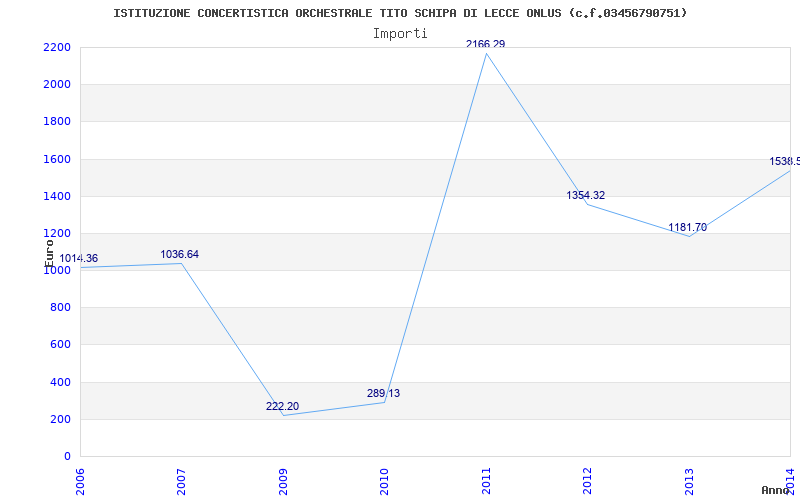800x500 pixels.
Task: Click the y-axis tick label 2000
Action: 57,84
